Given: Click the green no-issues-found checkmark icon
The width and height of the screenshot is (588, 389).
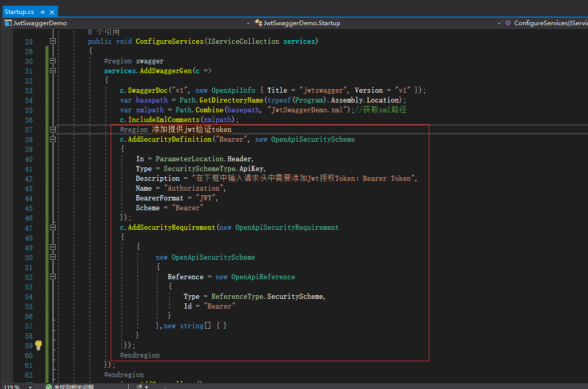Looking at the screenshot, I should tap(48, 386).
